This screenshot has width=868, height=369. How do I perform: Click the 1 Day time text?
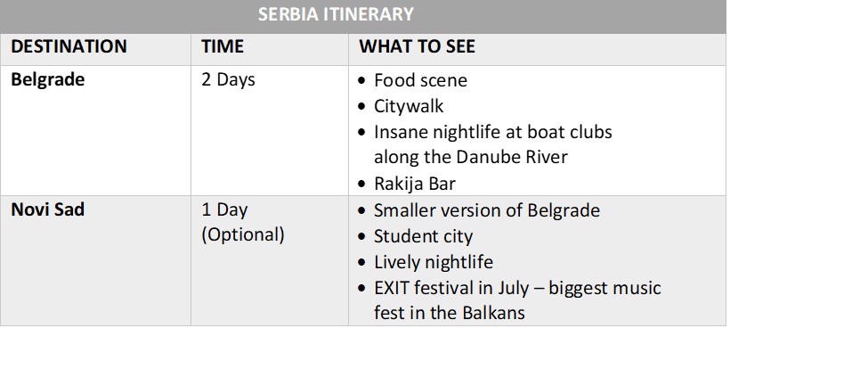(224, 210)
